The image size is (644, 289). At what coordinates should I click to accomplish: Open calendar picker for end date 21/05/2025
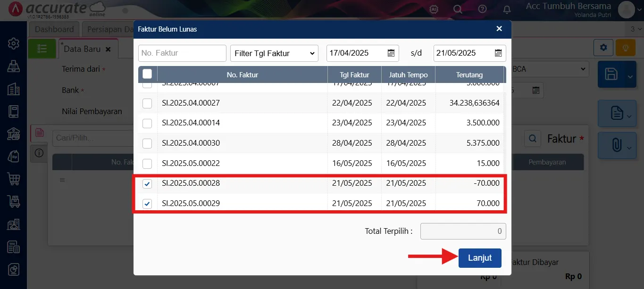[x=498, y=53]
